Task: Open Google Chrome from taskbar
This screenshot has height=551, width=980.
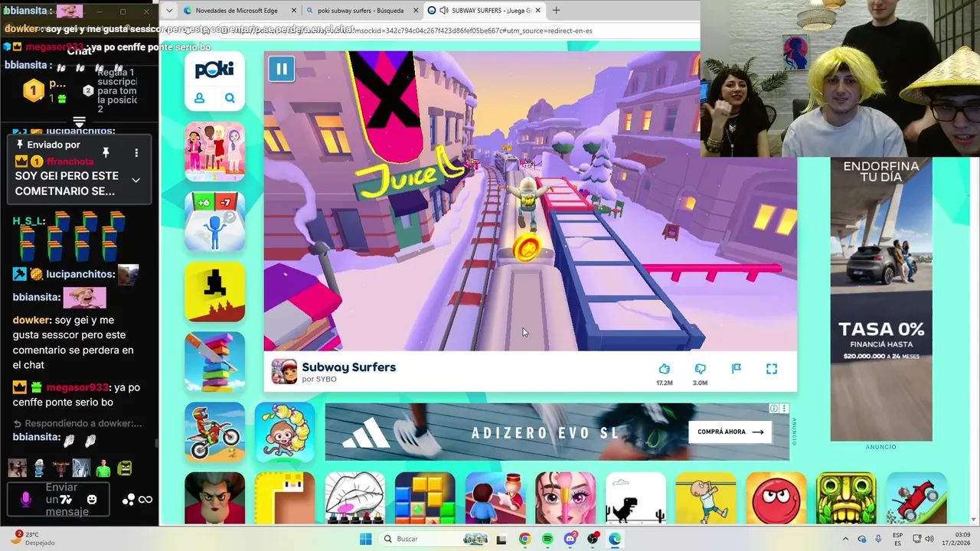Action: (524, 539)
